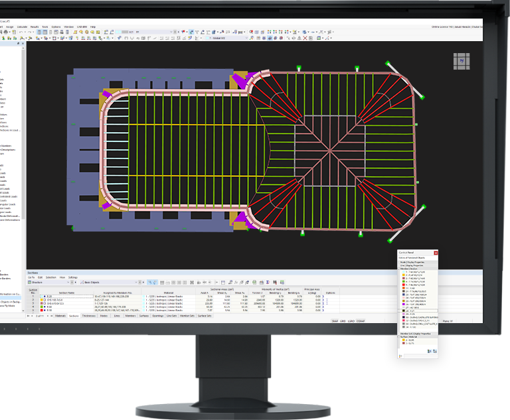Open the CAD-BIM menu

(x=82, y=27)
